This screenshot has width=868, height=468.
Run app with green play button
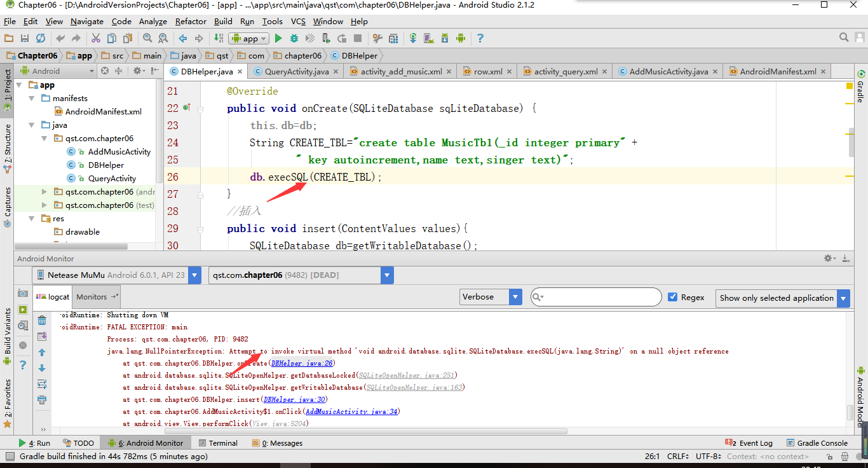278,38
